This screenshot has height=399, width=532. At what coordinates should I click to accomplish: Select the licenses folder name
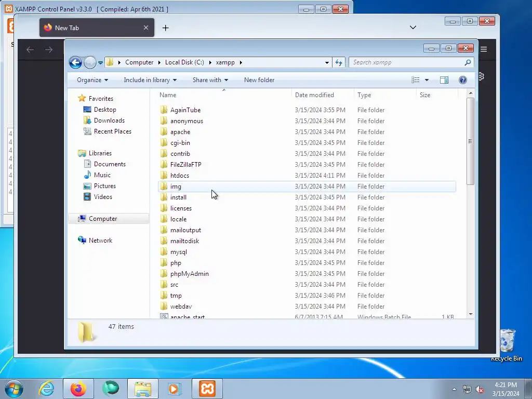[181, 208]
